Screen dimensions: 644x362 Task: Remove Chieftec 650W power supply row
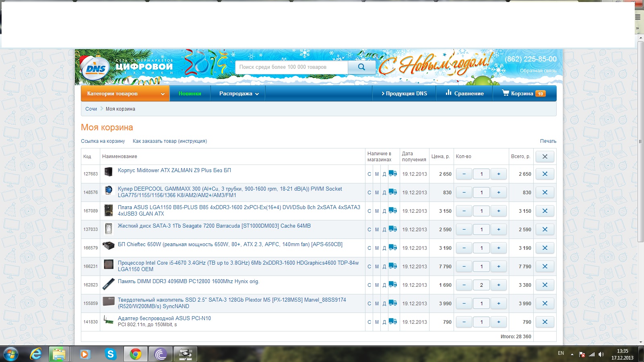545,248
